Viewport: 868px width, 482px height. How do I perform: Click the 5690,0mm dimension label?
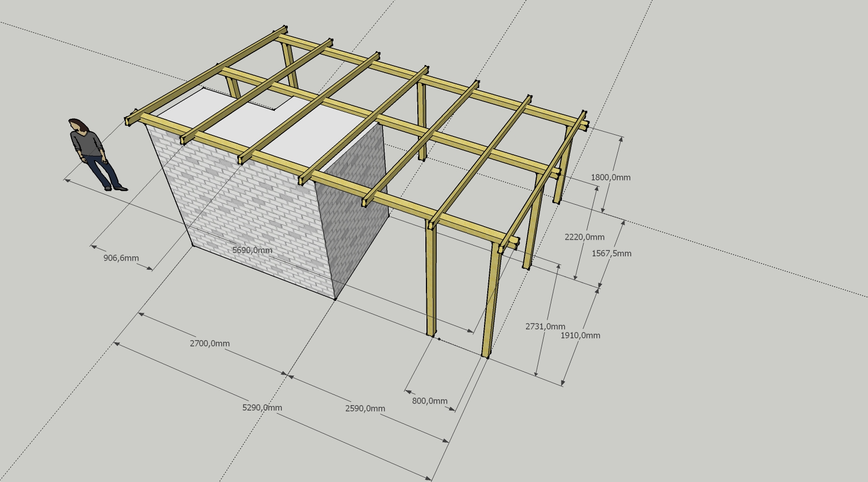click(x=252, y=250)
